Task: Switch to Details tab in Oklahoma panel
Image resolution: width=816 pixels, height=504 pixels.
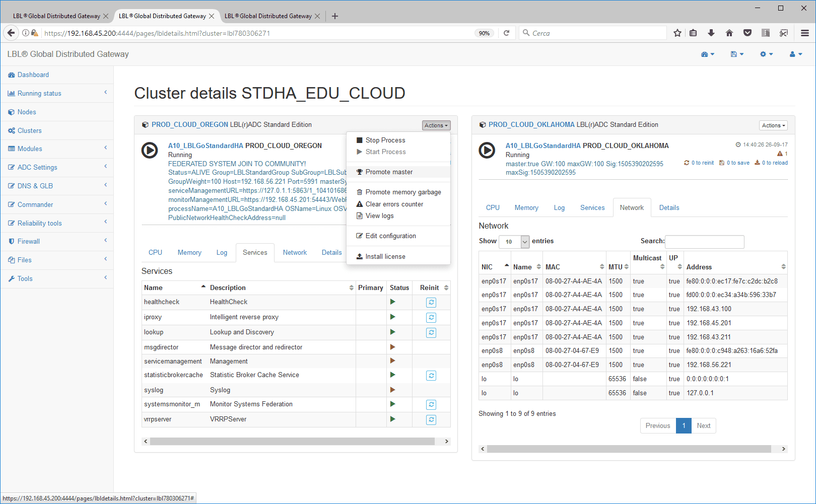Action: pyautogui.click(x=669, y=207)
